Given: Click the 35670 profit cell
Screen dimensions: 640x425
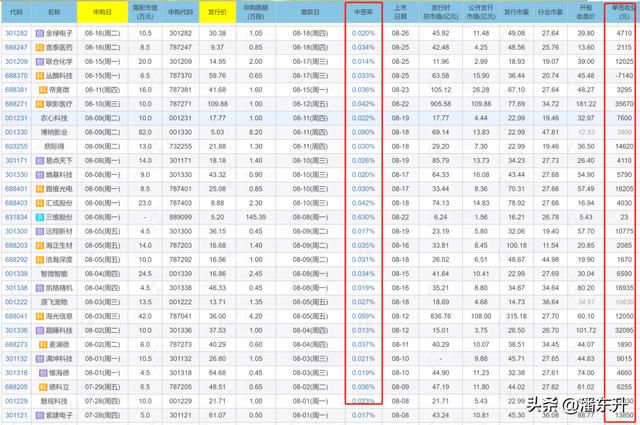Looking at the screenshot, I should pos(624,104).
